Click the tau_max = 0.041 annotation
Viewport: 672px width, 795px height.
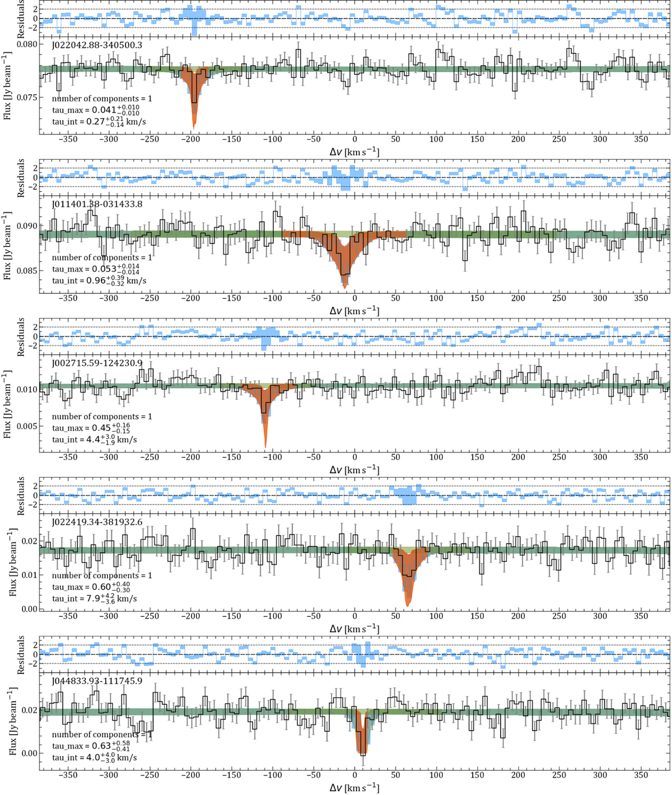(95, 110)
